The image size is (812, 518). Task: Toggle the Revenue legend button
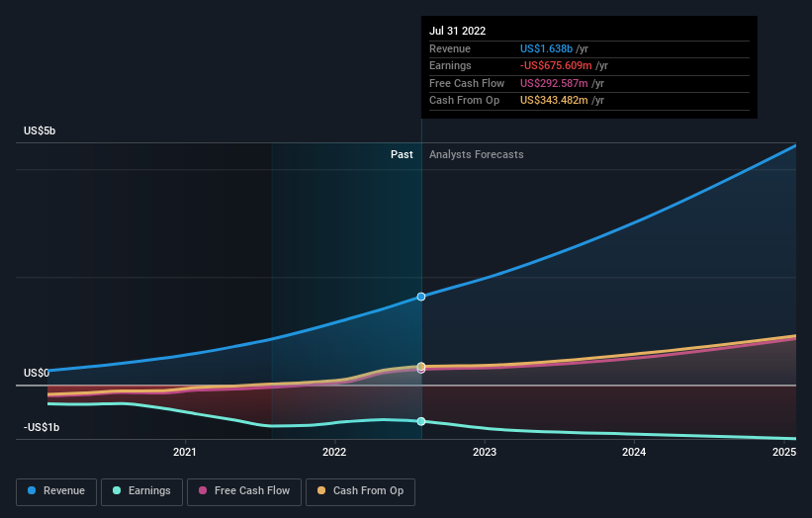[56, 491]
